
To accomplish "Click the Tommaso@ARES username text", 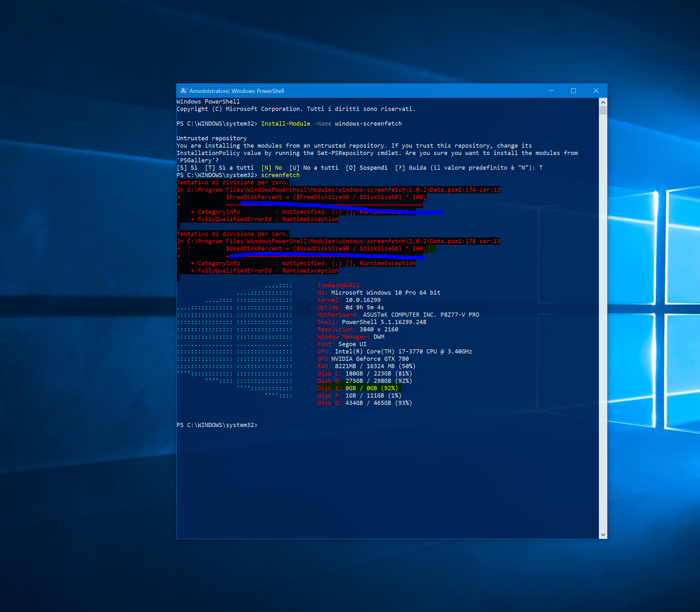I will tap(338, 285).
